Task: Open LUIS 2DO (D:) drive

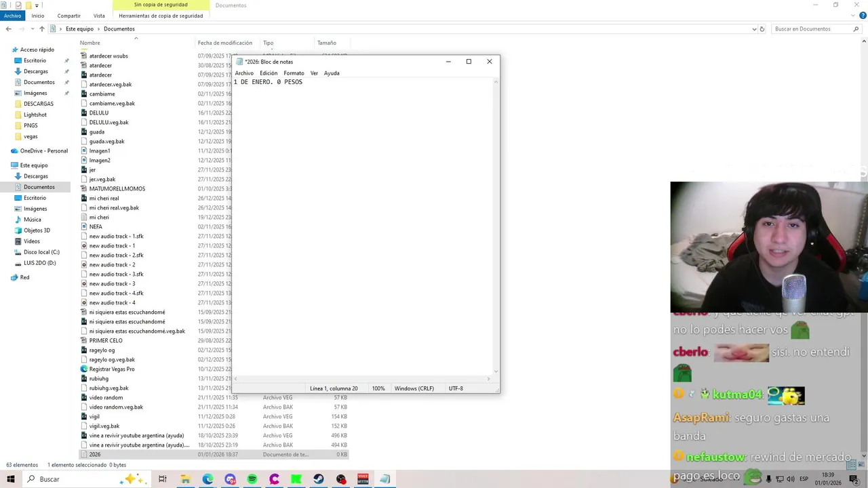Action: pyautogui.click(x=39, y=263)
